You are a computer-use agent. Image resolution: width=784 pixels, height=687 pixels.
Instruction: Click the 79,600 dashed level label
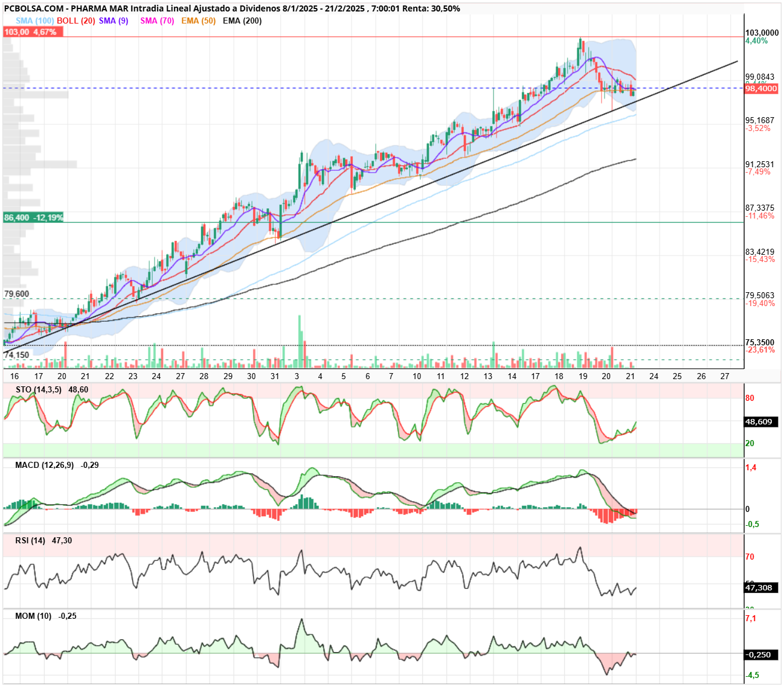click(x=17, y=294)
